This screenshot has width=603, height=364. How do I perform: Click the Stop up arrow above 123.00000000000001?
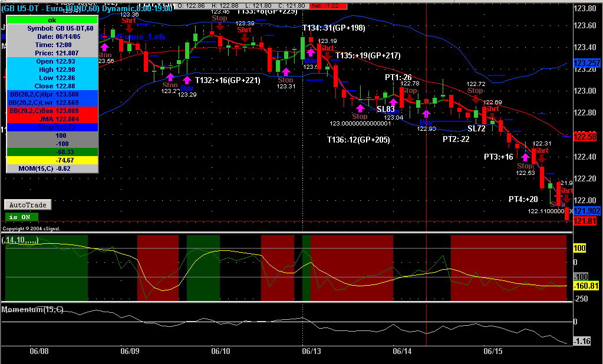[360, 108]
